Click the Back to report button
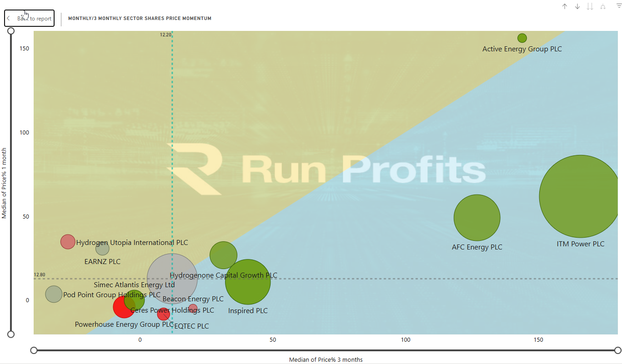Image resolution: width=622 pixels, height=364 pixels. click(30, 19)
